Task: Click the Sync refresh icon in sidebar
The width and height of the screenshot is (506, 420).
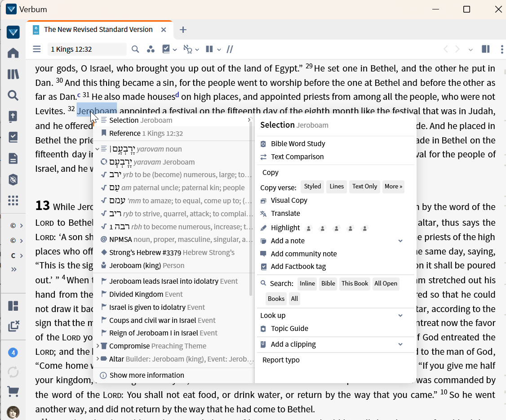Action: 13,372
